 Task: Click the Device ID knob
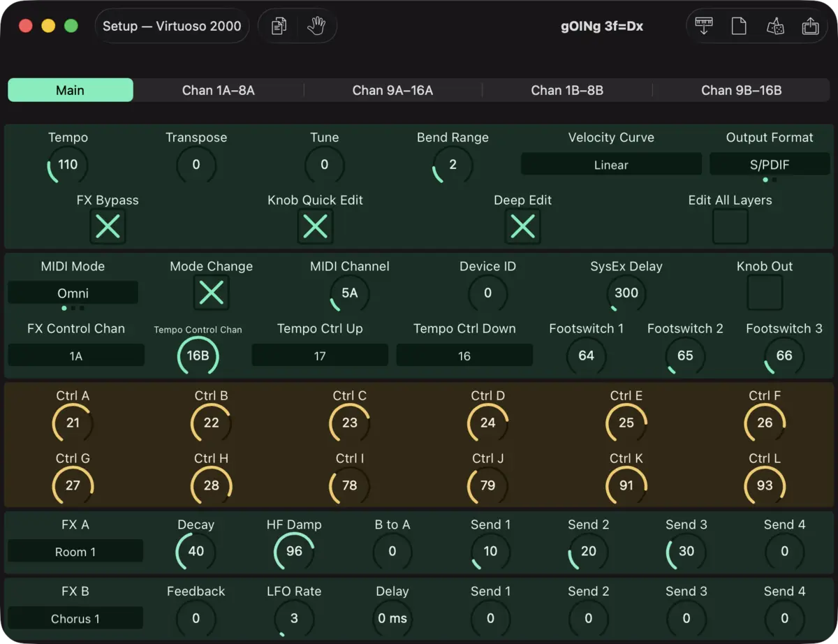point(488,293)
